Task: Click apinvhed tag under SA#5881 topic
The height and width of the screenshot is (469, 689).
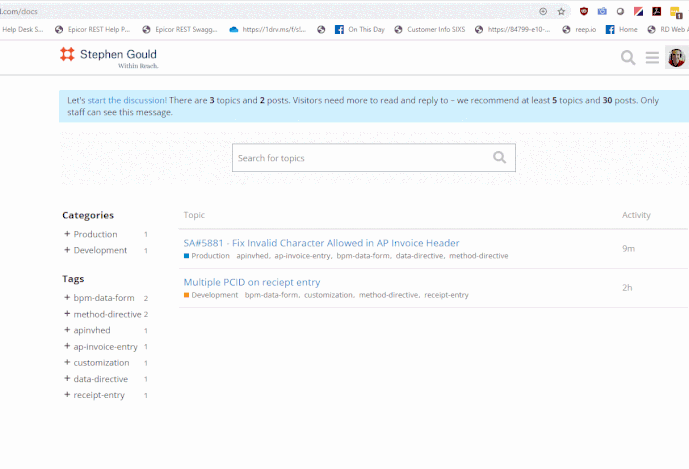Action: coord(252,256)
